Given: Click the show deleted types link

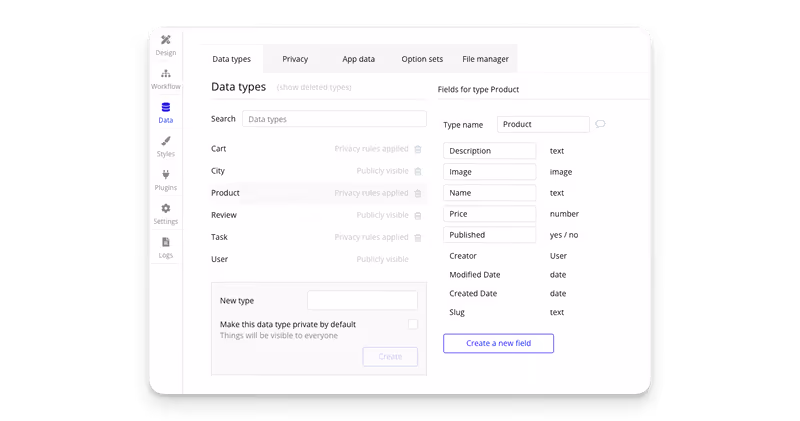Looking at the screenshot, I should click(x=314, y=87).
